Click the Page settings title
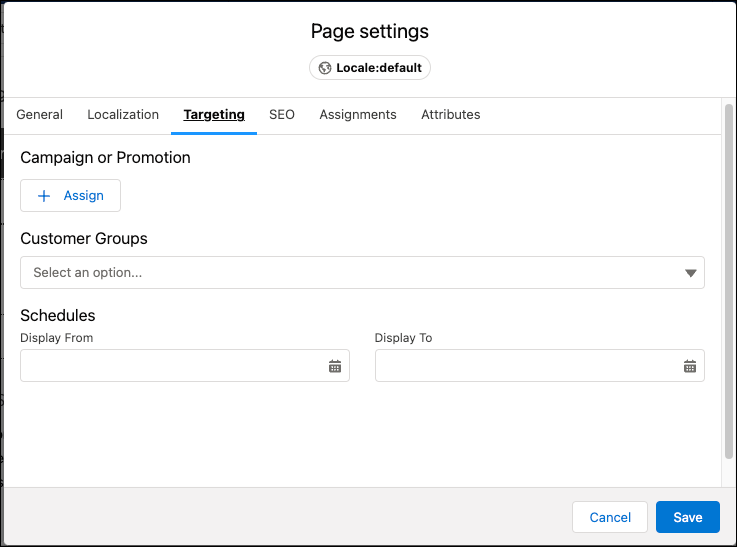 pos(369,31)
